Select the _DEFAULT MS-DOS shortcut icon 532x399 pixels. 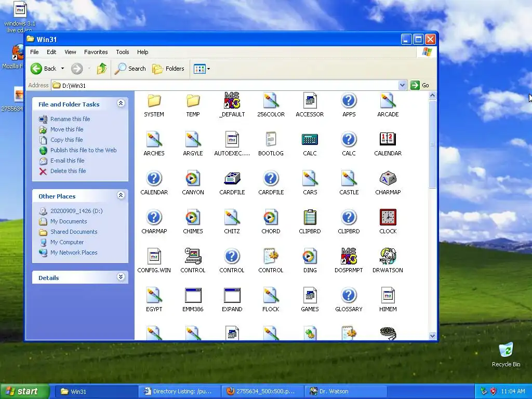point(232,100)
